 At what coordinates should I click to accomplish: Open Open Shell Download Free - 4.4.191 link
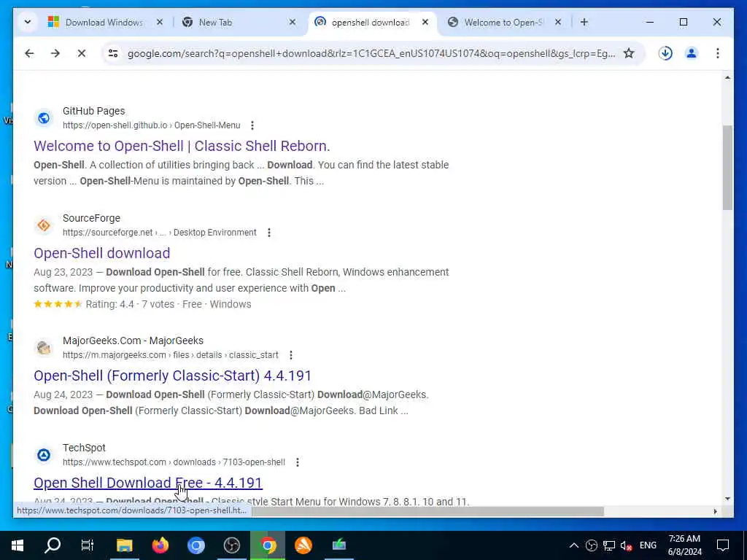[x=147, y=483]
